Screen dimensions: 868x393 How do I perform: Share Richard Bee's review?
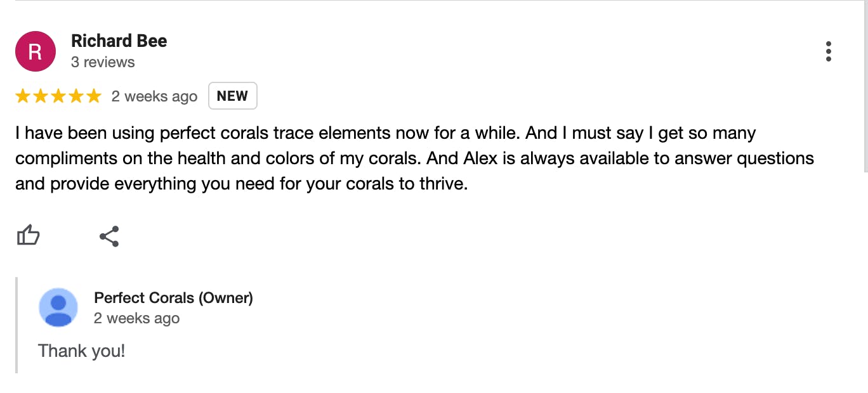point(109,236)
